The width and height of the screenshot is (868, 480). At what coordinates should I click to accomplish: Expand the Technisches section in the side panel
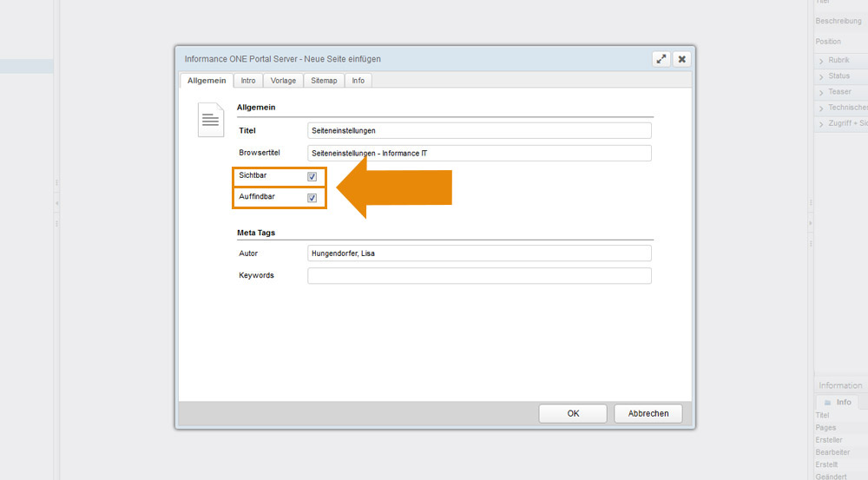coord(841,108)
